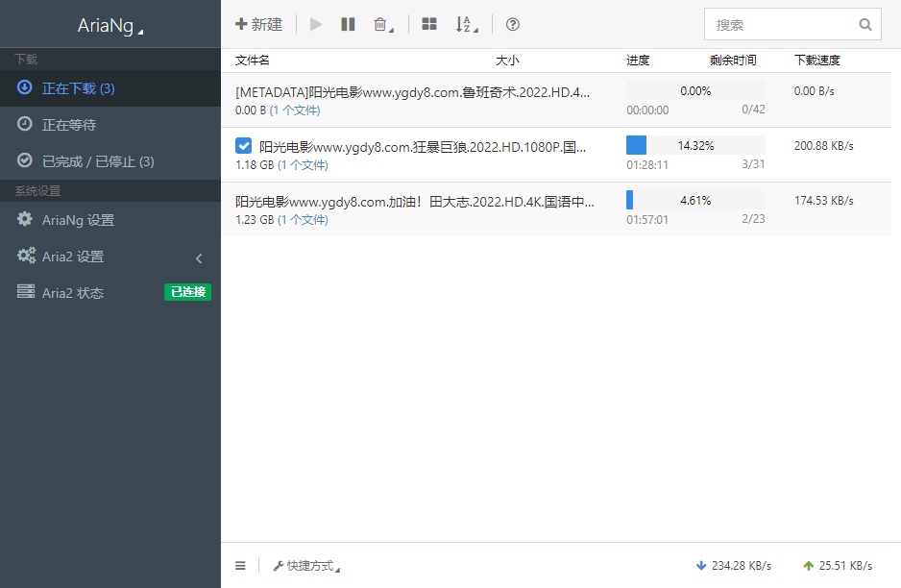Screen dimensions: 901x588
Task: Open Finished / Stopped (3) tab
Action: 110,161
